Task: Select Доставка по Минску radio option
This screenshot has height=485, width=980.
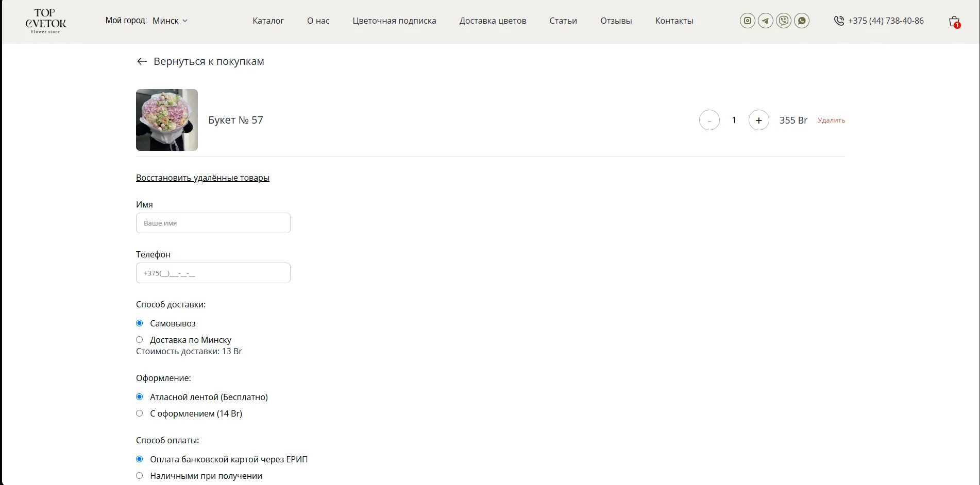Action: coord(139,340)
